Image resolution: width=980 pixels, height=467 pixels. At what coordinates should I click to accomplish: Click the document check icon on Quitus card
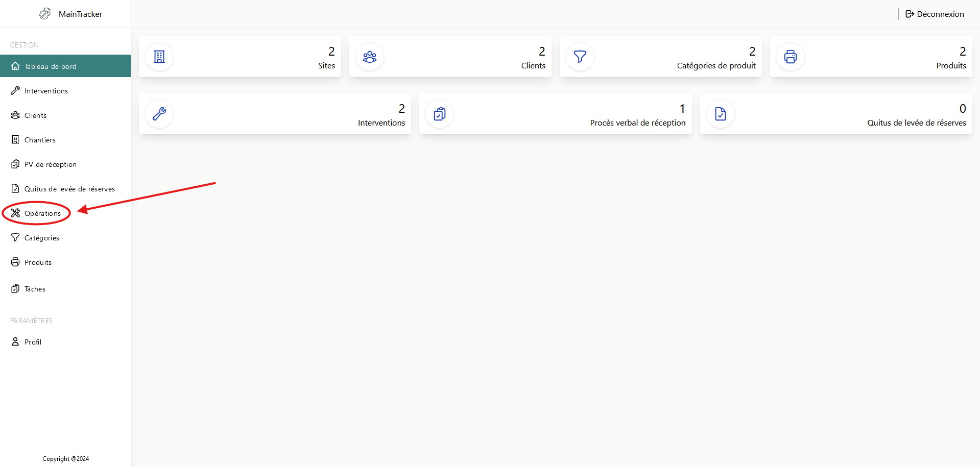click(721, 114)
